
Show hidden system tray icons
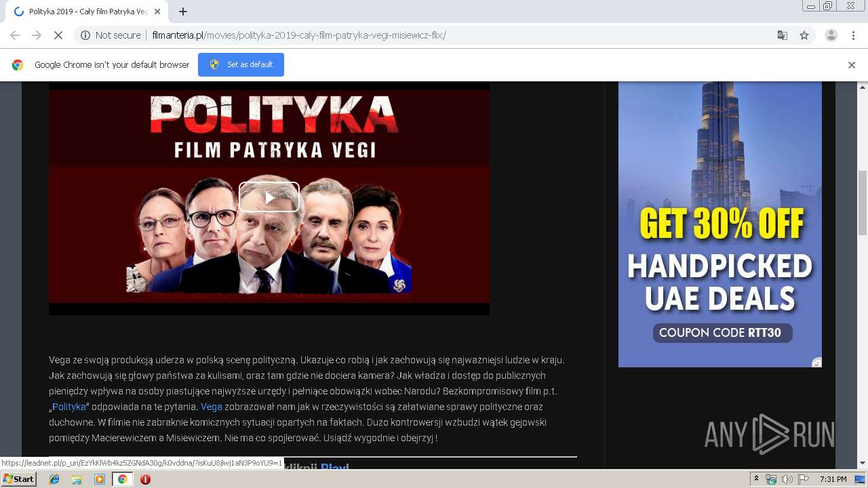(757, 479)
